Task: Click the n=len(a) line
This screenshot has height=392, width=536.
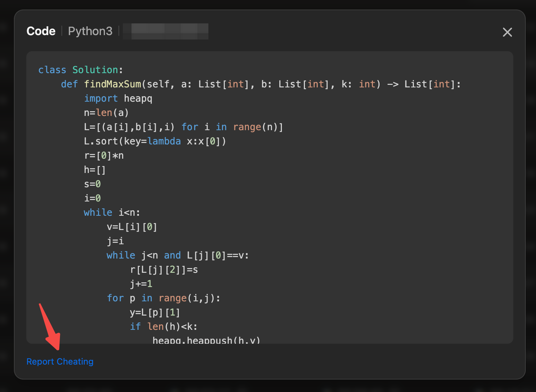Action: click(106, 113)
